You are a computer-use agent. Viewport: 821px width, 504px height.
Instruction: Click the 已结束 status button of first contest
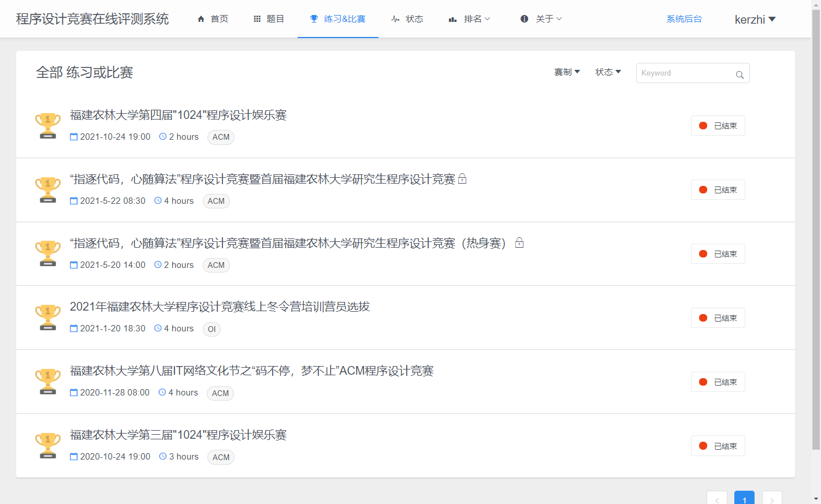pos(718,126)
